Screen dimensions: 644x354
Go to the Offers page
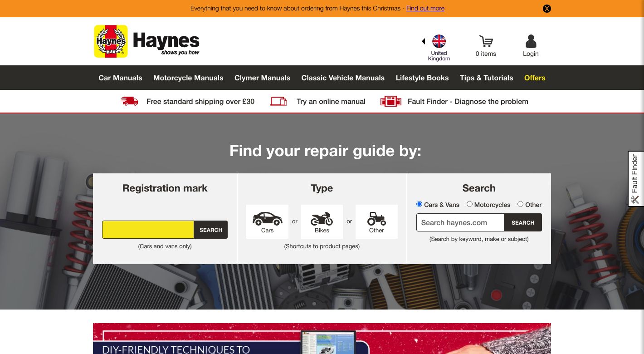[535, 78]
